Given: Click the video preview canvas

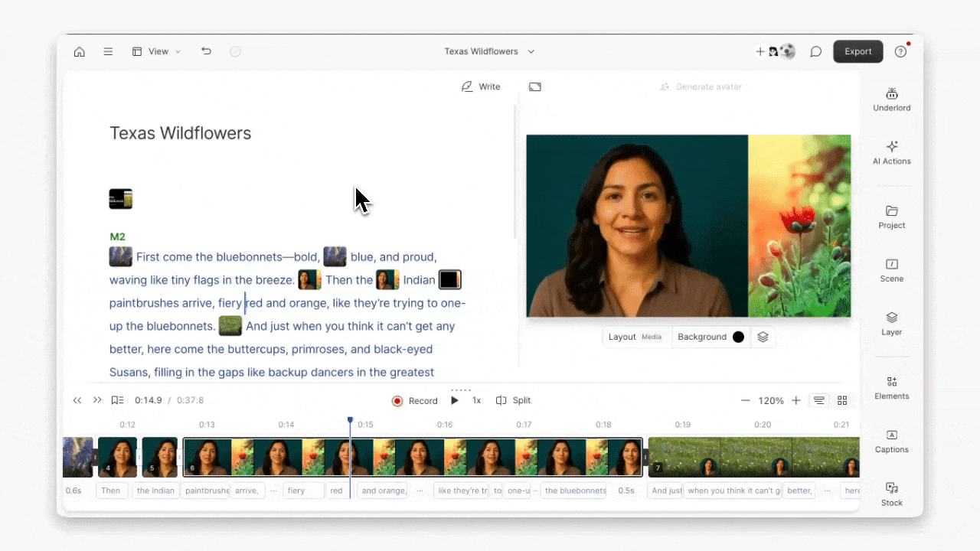Looking at the screenshot, I should tap(688, 226).
